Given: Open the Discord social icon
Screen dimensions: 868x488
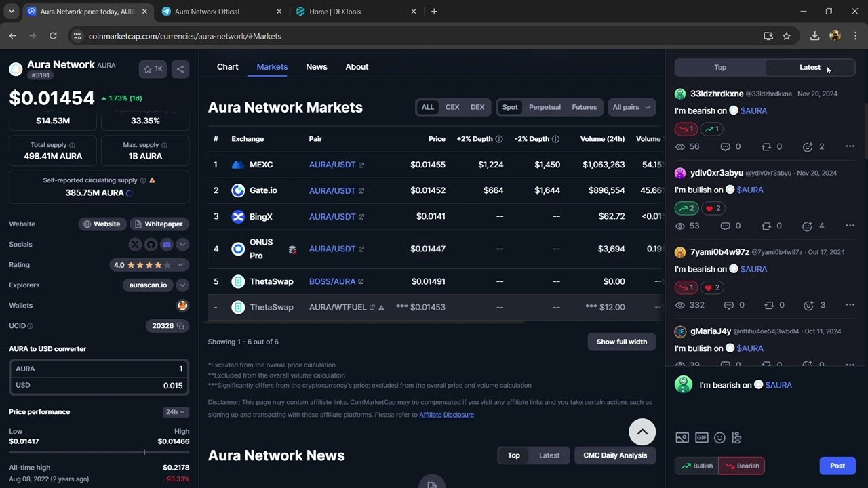Looking at the screenshot, I should click(x=166, y=244).
